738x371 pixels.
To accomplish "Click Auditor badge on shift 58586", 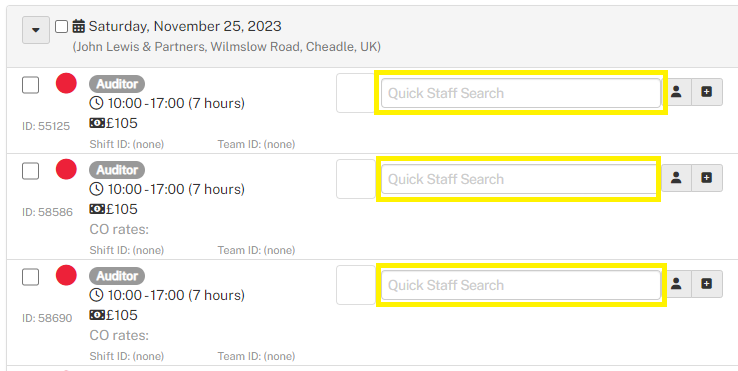I will pyautogui.click(x=117, y=170).
